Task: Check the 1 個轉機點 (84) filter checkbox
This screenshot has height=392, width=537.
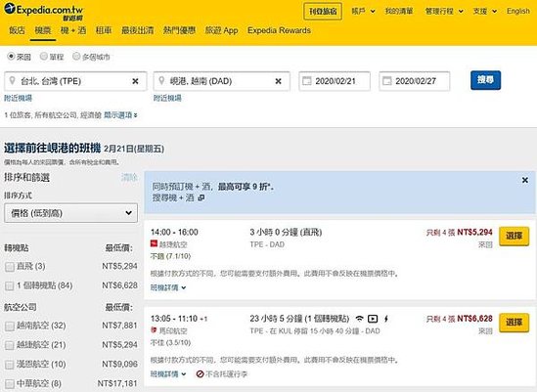Action: pos(10,285)
